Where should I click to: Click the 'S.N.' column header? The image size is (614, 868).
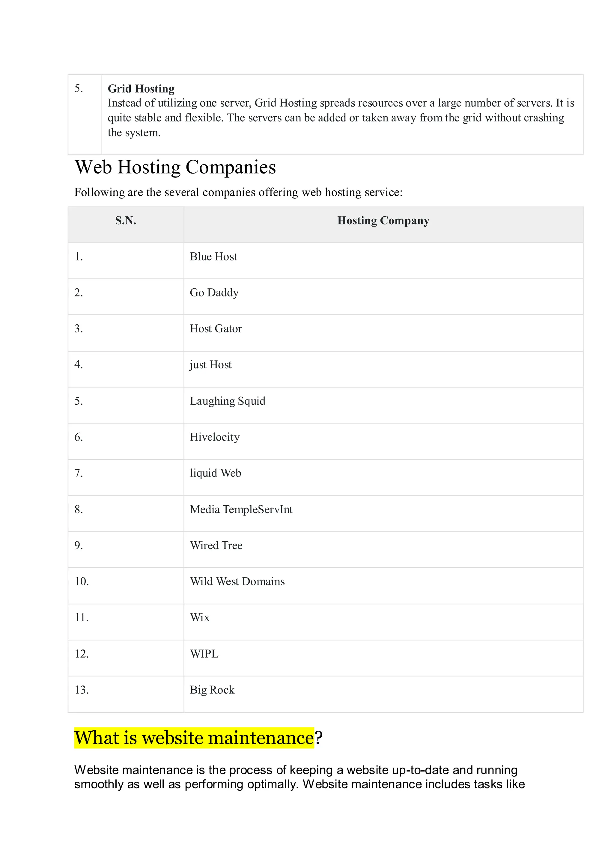coord(126,220)
